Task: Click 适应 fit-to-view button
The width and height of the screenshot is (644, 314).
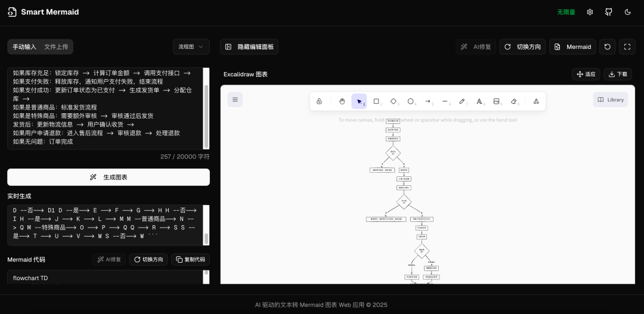Action: [x=586, y=74]
